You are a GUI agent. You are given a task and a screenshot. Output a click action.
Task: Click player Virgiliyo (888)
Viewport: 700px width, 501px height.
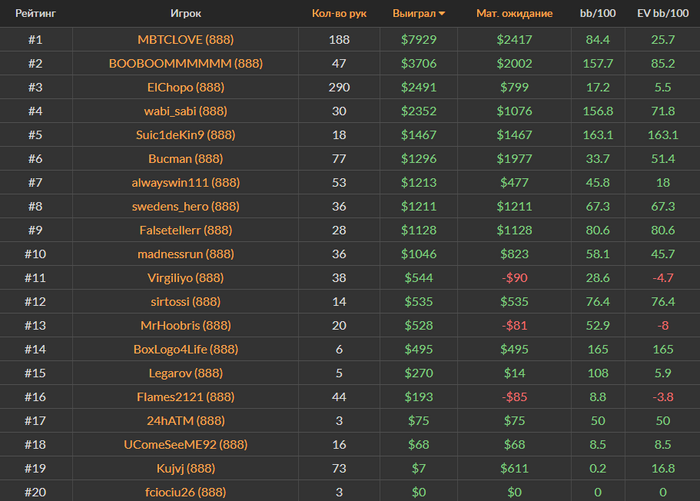click(185, 277)
